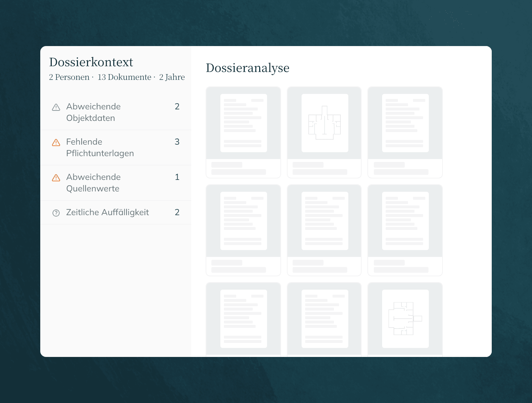Click question mark icon beside Zeitliche Auffälligkeit
Viewport: 532px width, 403px height.
click(x=56, y=213)
